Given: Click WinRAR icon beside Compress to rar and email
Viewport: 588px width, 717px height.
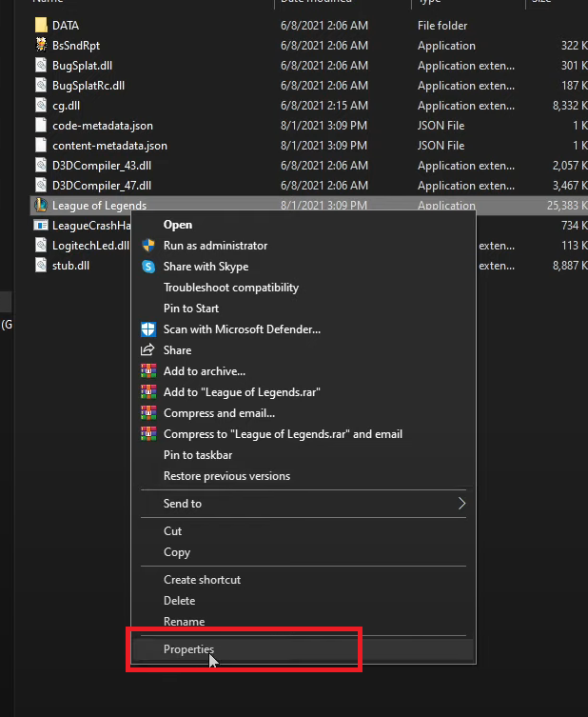Looking at the screenshot, I should point(148,434).
